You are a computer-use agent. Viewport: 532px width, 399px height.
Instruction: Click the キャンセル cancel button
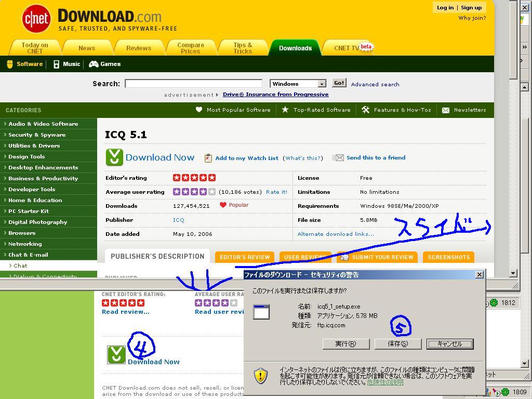click(449, 344)
